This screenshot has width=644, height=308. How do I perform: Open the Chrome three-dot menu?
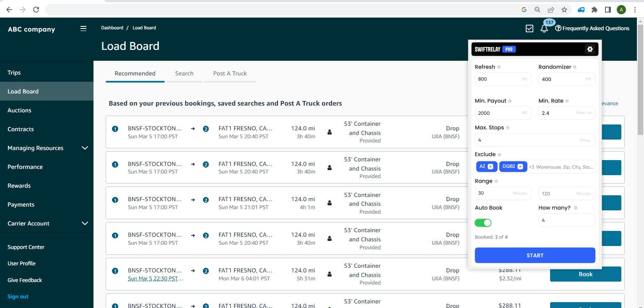click(635, 10)
